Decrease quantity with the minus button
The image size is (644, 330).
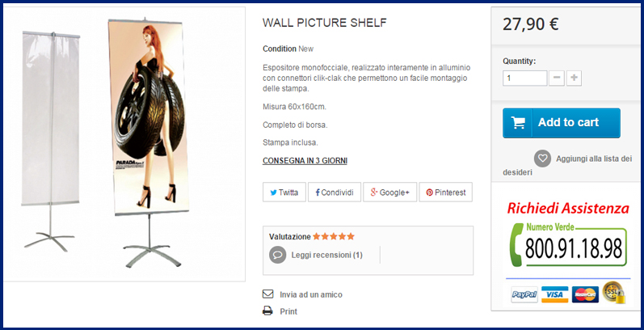pos(557,78)
